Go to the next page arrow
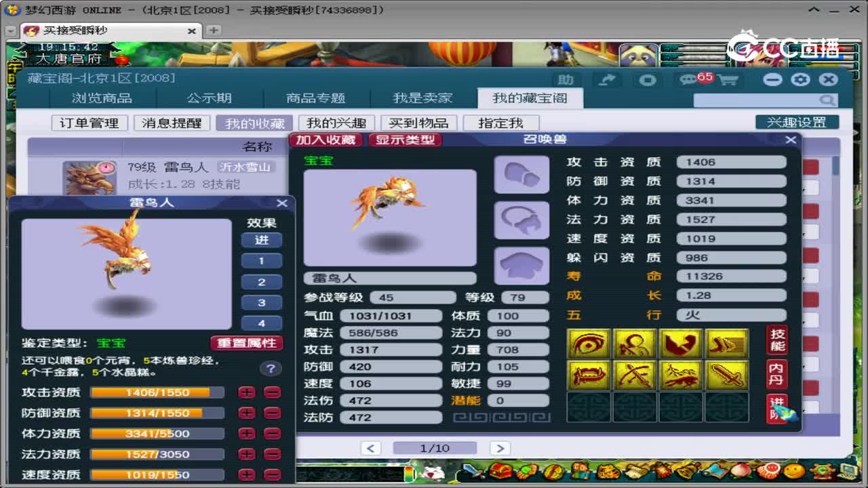The height and width of the screenshot is (488, 868). pos(500,448)
